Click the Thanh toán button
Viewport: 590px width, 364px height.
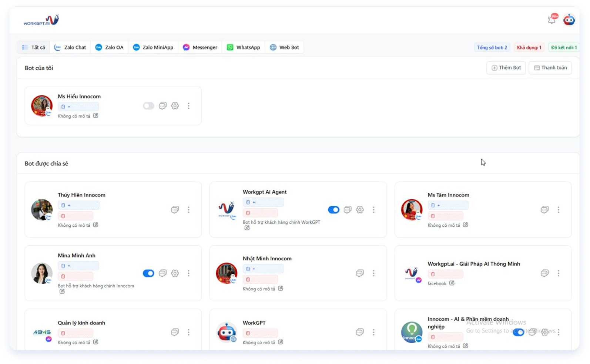pyautogui.click(x=550, y=68)
